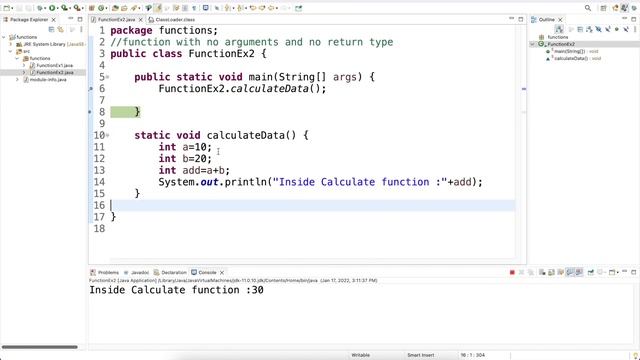Screen dimensions: 640x360
Task: Click the New Java Class green icon
Action: (101, 8)
